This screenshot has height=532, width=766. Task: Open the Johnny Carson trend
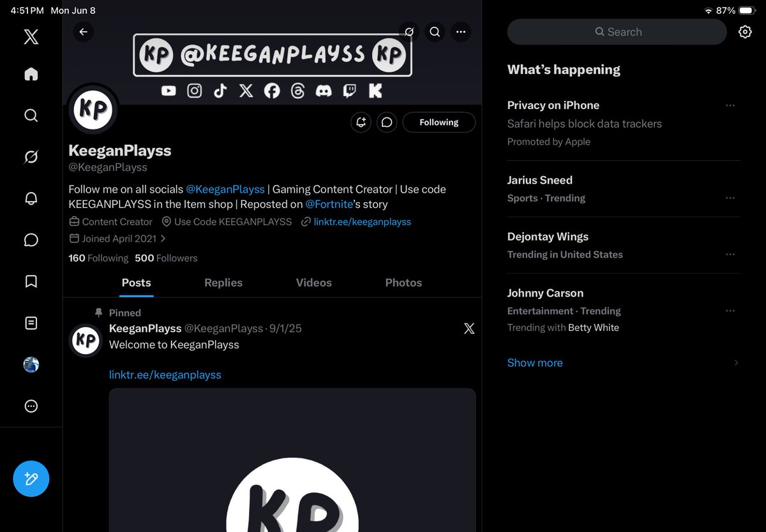click(x=624, y=310)
